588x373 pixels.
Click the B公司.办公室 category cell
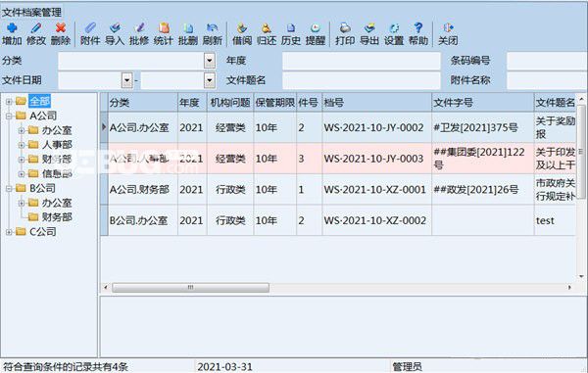pyautogui.click(x=142, y=220)
